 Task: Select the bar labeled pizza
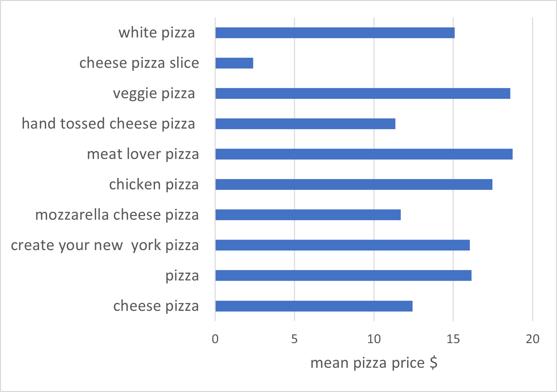(x=343, y=275)
